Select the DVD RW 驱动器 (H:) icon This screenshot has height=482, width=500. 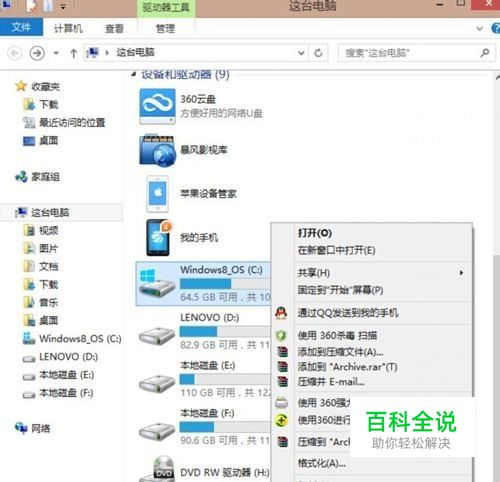click(x=157, y=469)
